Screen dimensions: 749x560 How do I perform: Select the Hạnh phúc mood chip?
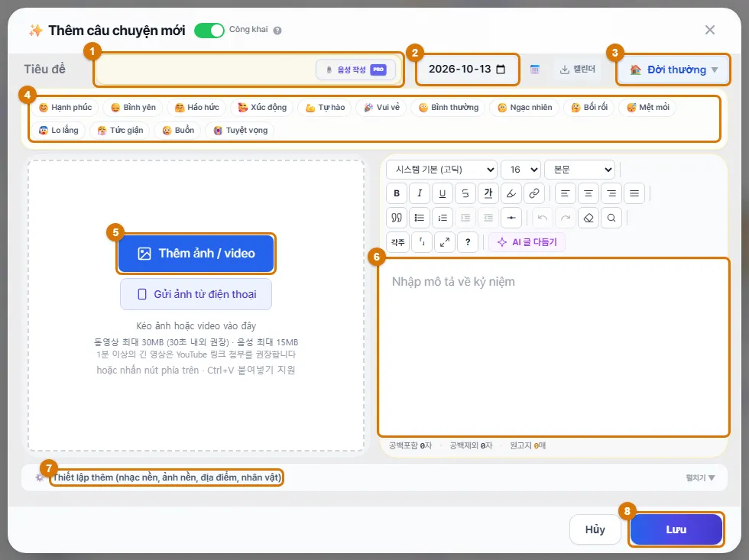click(65, 108)
